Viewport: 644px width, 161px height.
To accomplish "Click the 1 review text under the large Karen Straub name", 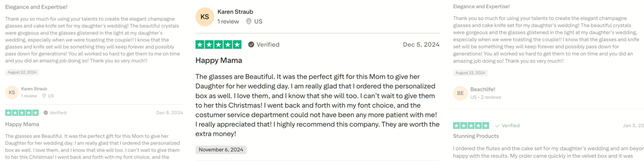I will coord(228,21).
